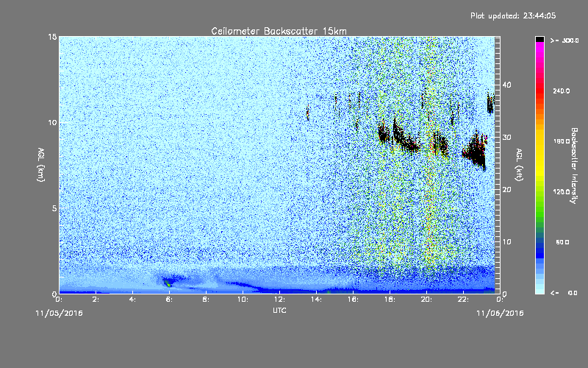The width and height of the screenshot is (588, 368).
Task: Click the 10 km tick label
Action: pos(52,123)
